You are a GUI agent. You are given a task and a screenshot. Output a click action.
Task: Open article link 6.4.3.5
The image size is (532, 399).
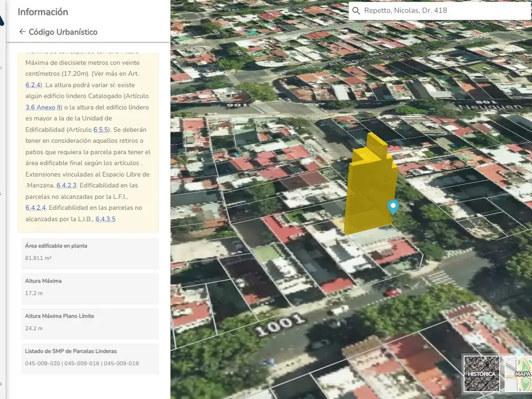tap(105, 219)
